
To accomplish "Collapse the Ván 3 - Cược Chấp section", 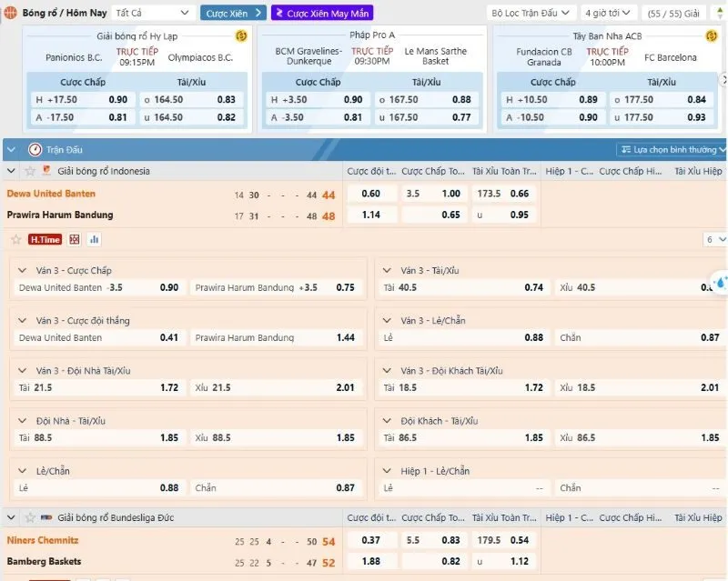I will [x=23, y=271].
